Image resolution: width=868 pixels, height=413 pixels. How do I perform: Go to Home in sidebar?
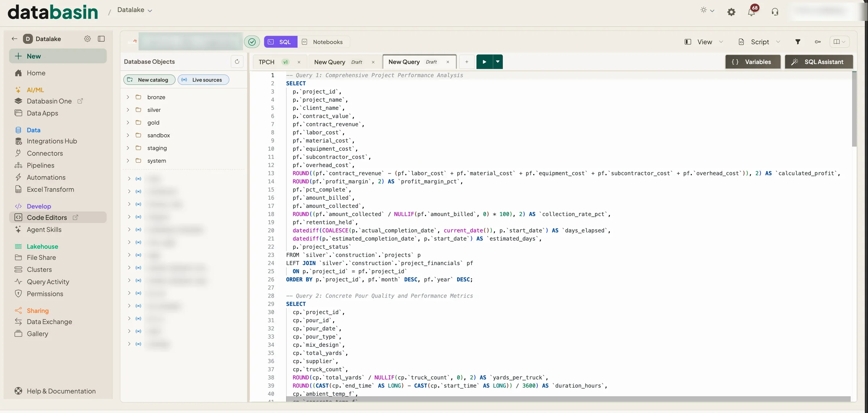click(36, 73)
